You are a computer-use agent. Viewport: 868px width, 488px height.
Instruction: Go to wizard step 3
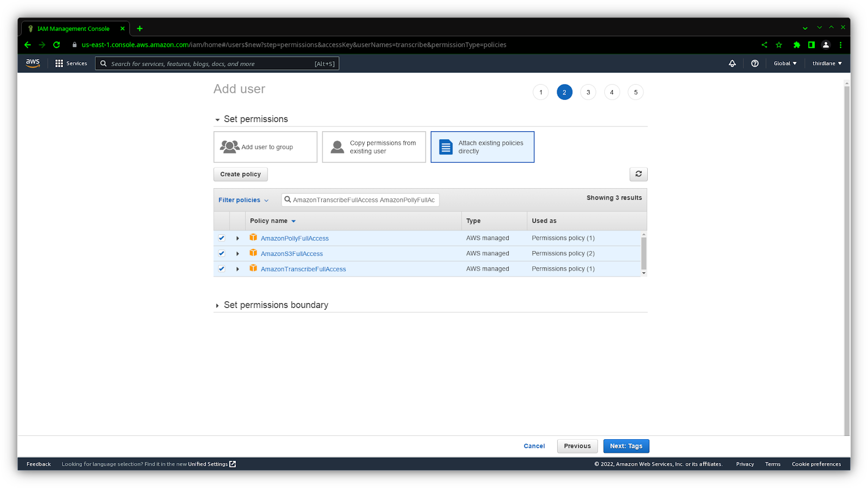[x=588, y=92]
